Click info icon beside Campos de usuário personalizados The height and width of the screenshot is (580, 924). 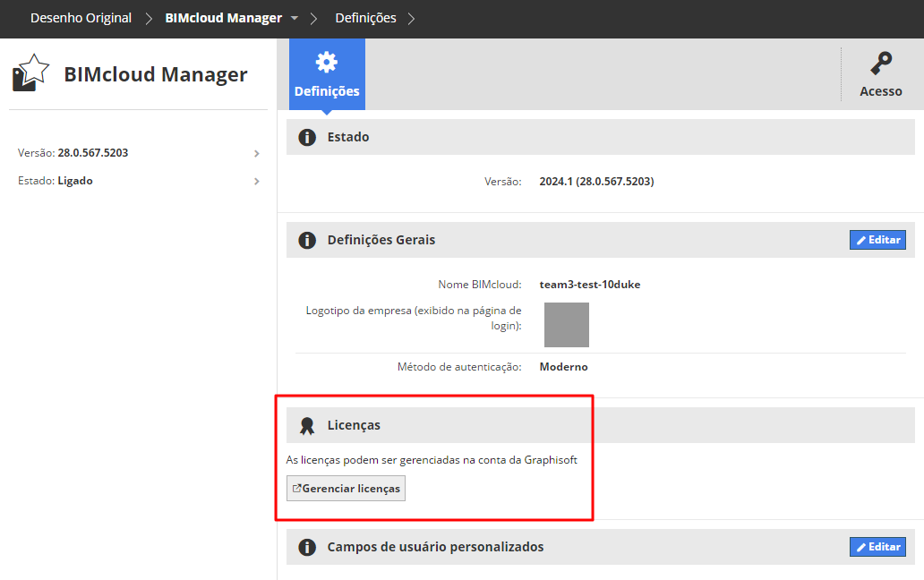(x=307, y=547)
